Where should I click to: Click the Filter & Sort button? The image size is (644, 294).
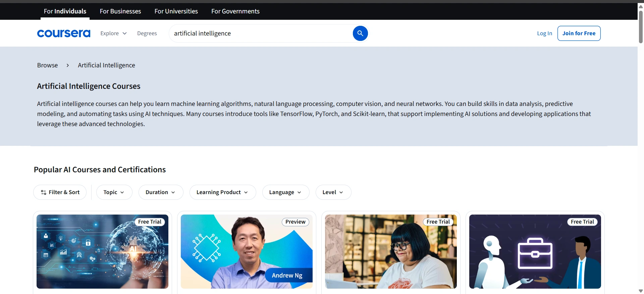[x=60, y=192]
